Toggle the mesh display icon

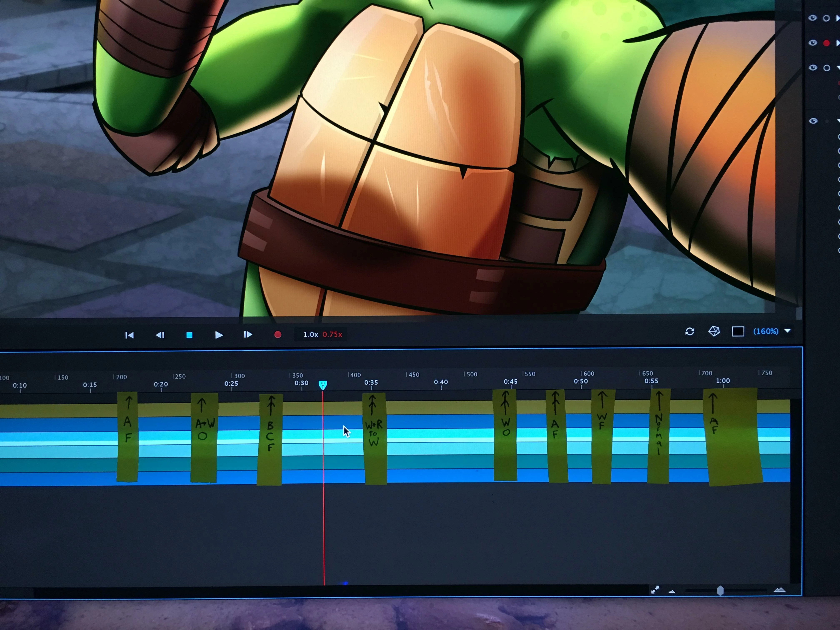point(714,331)
